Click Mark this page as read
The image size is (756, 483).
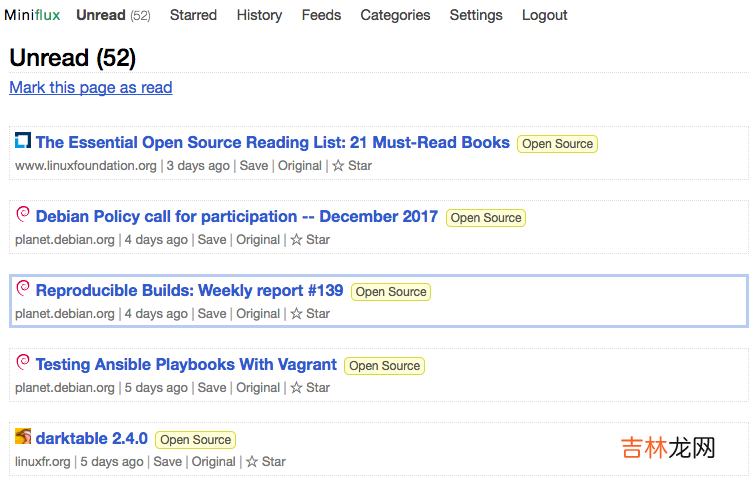click(91, 87)
